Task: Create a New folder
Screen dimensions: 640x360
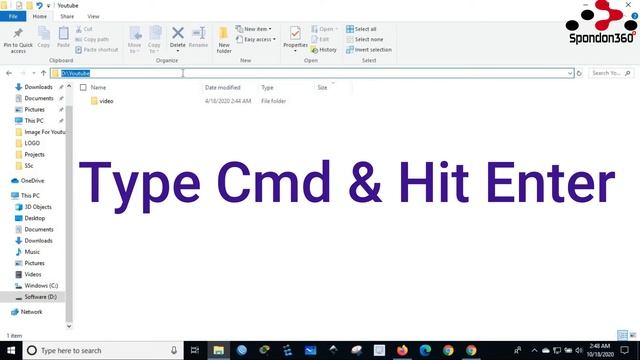Action: click(224, 40)
